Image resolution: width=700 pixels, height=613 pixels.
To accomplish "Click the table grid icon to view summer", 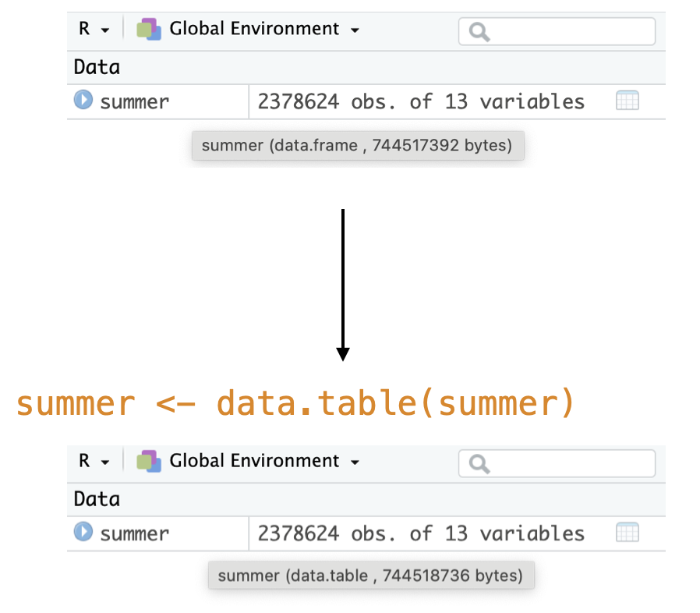I will 628,100.
